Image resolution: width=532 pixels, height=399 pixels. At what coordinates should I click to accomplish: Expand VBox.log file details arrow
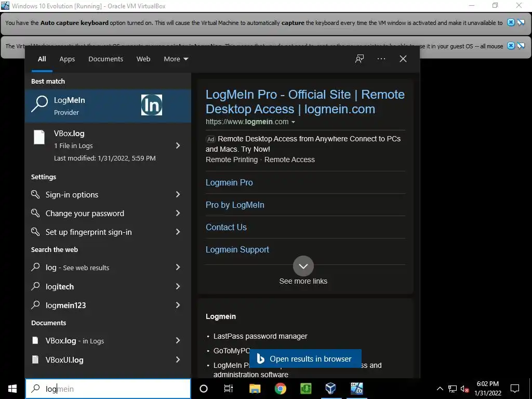[x=178, y=145]
